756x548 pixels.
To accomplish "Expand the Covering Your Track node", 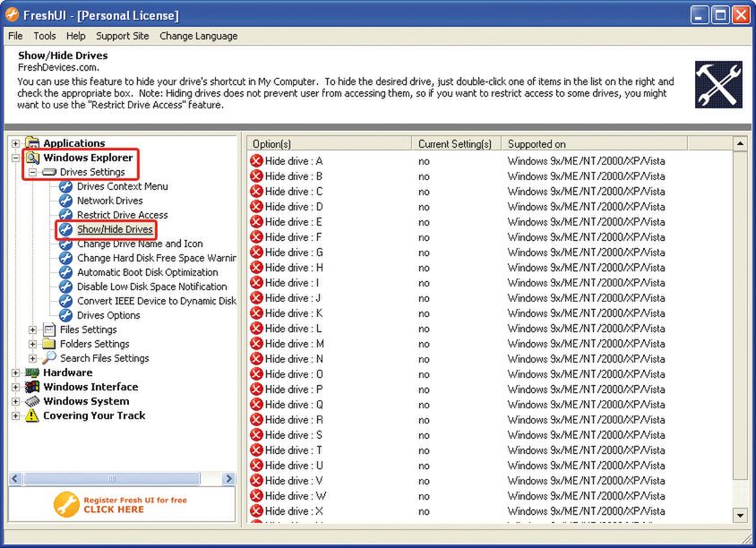I will click(15, 415).
